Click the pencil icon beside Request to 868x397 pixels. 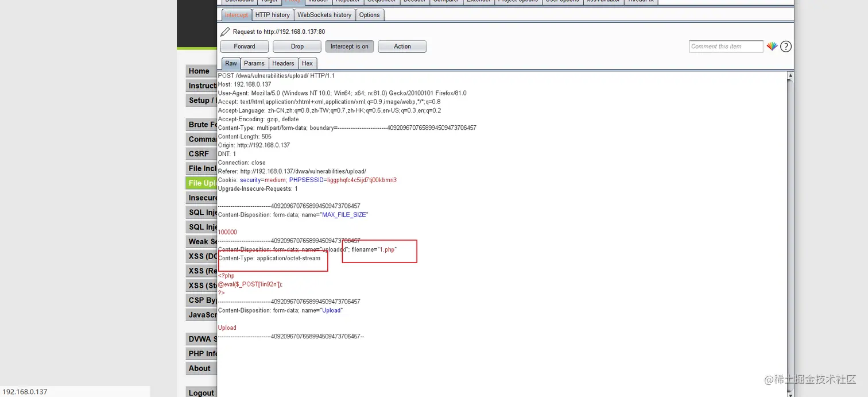(225, 32)
